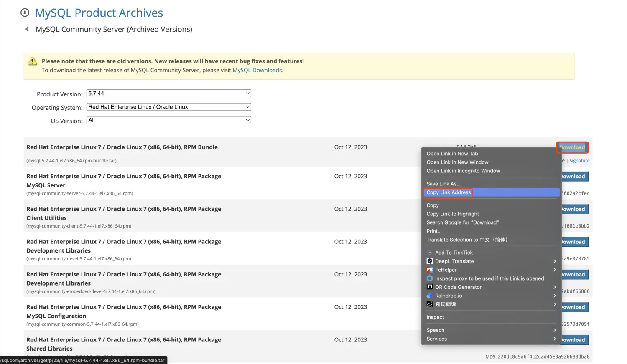Click the 划词翻译 extension icon
Viewport: 627px width, 364px height.
tap(430, 304)
